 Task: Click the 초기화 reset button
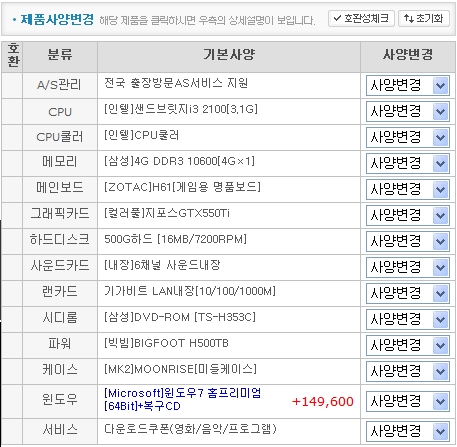click(x=424, y=18)
